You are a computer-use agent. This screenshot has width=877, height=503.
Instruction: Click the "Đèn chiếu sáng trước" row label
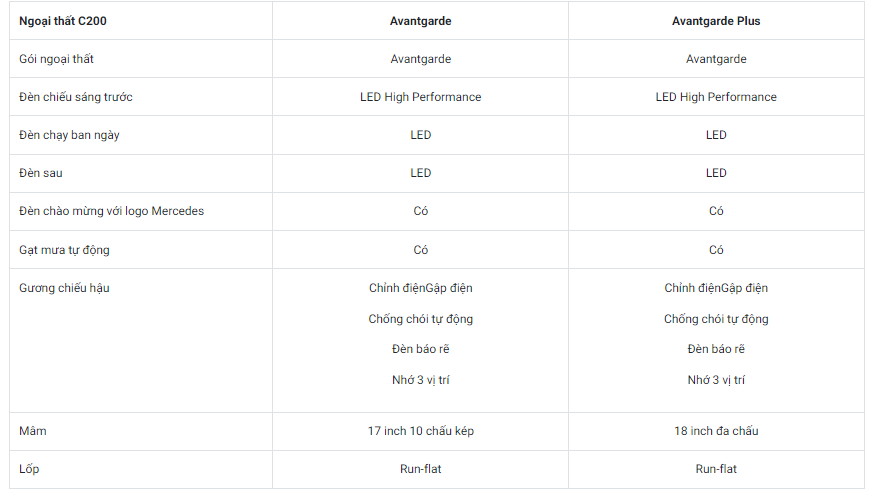(x=76, y=97)
